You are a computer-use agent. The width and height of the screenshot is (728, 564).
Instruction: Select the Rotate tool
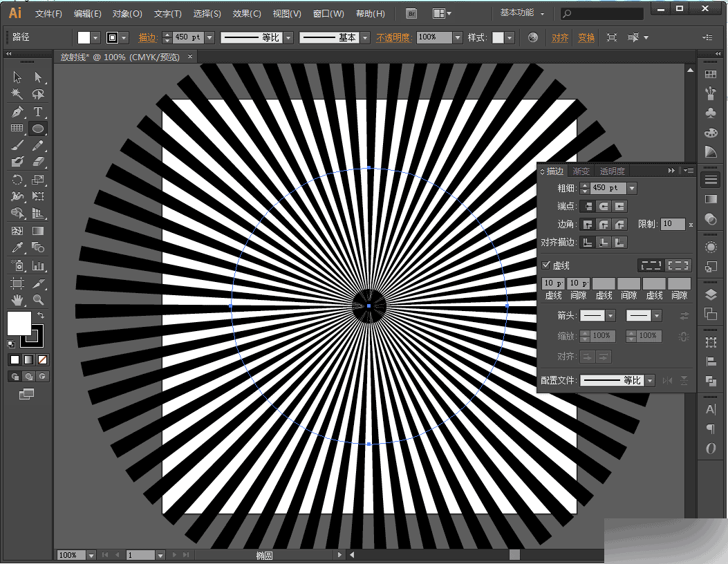17,180
